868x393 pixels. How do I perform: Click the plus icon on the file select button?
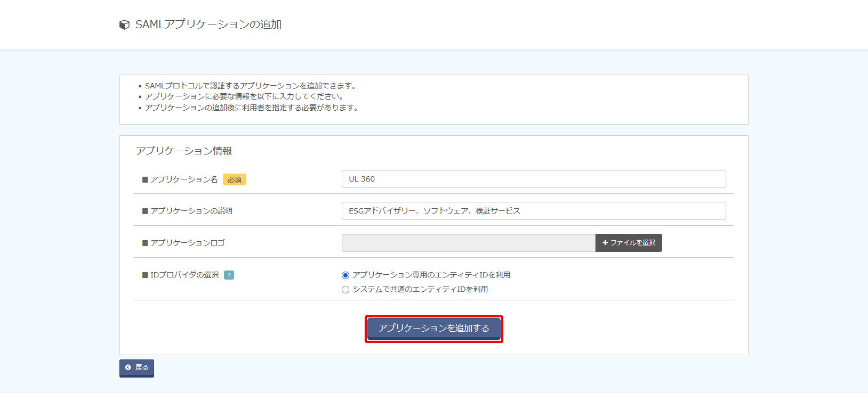tap(605, 243)
